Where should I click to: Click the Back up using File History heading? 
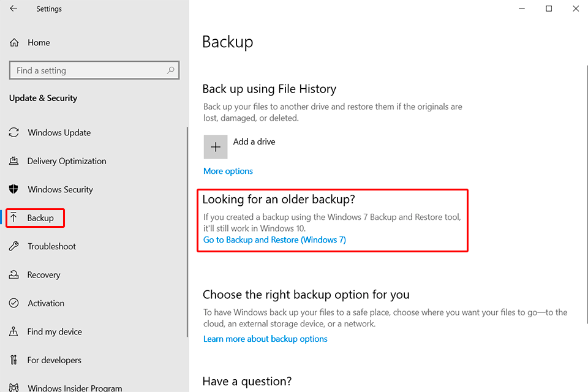coord(269,89)
